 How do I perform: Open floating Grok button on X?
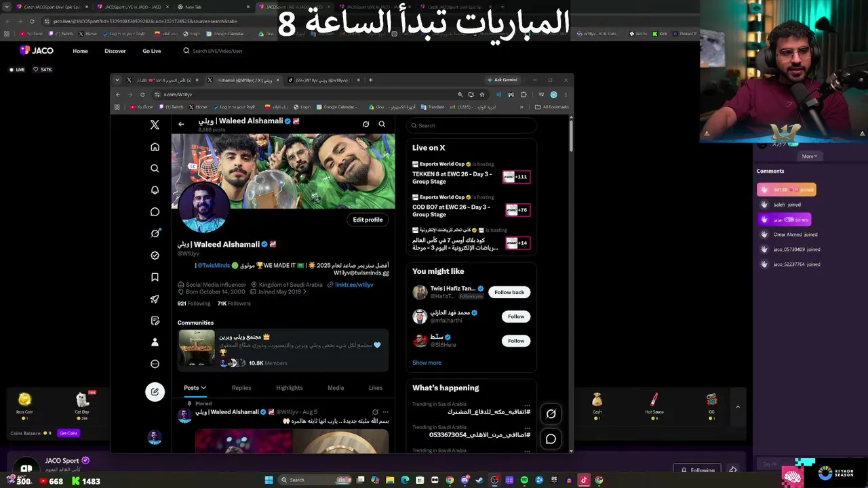tap(551, 413)
